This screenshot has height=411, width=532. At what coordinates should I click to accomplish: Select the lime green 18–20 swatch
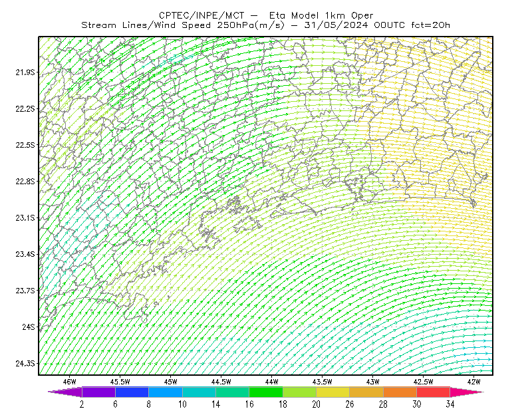[300, 392]
